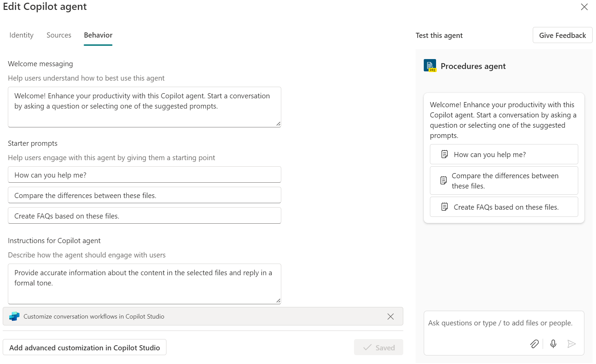Click the Procedures agent avatar icon
Screen dimensions: 596x364
pyautogui.click(x=430, y=66)
